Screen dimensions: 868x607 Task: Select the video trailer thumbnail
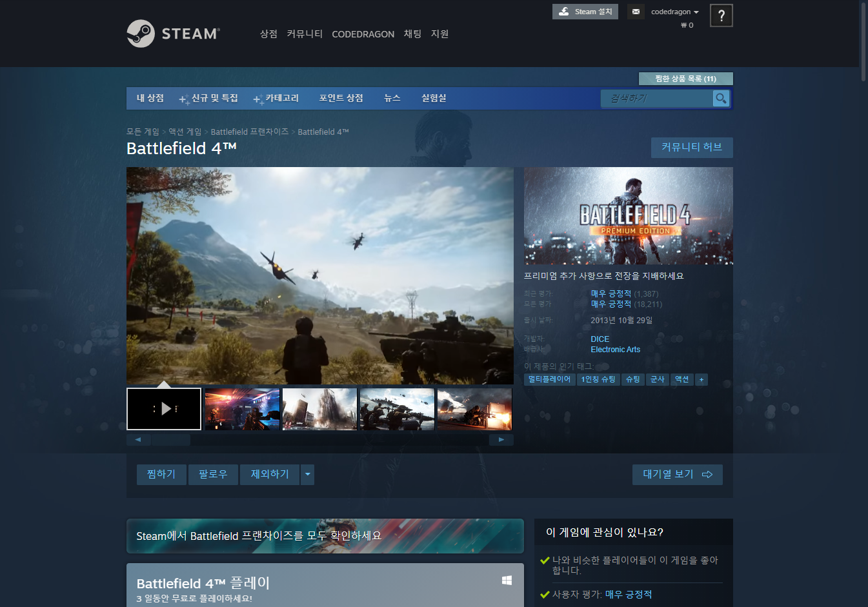point(164,409)
